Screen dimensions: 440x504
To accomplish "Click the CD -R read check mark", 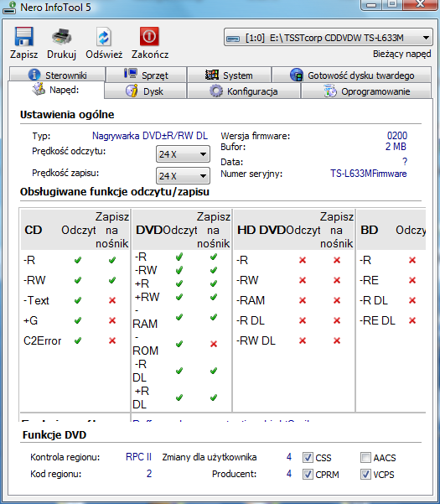I will pos(78,260).
